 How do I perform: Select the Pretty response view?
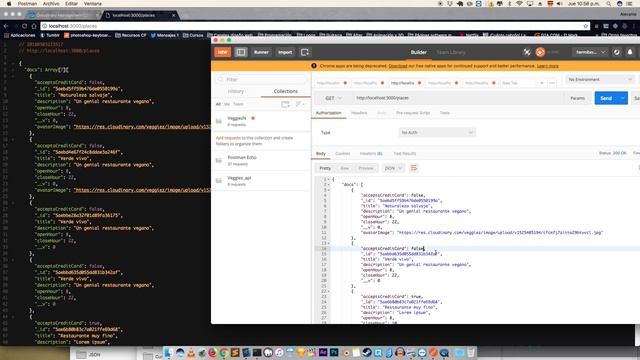[325, 168]
